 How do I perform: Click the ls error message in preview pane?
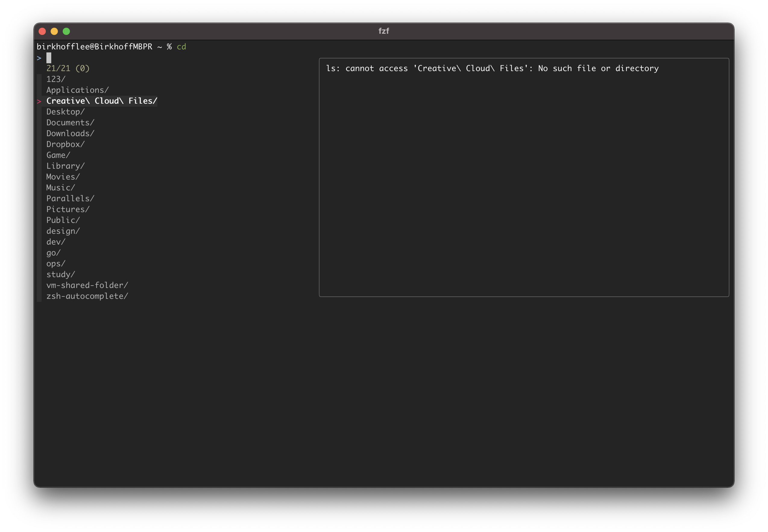click(493, 68)
